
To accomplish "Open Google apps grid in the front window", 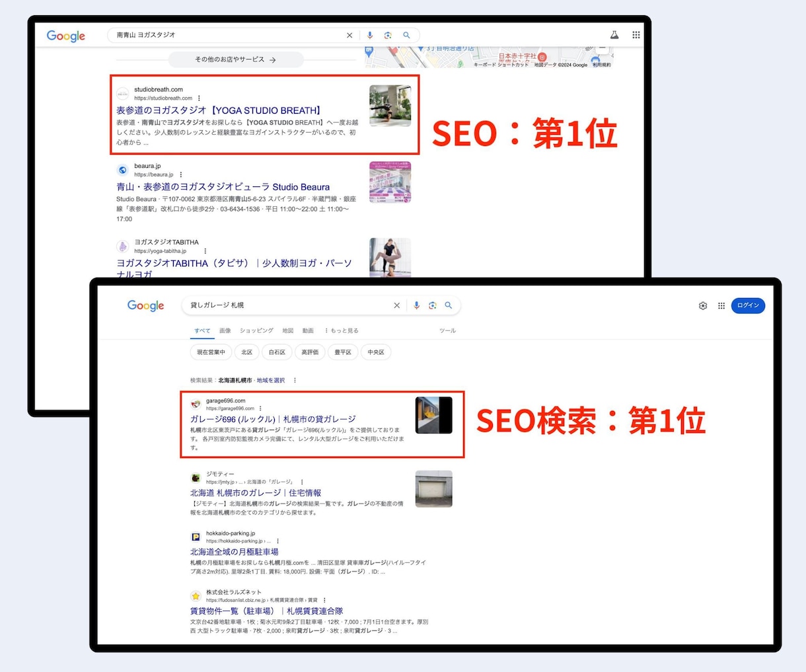I will [721, 305].
